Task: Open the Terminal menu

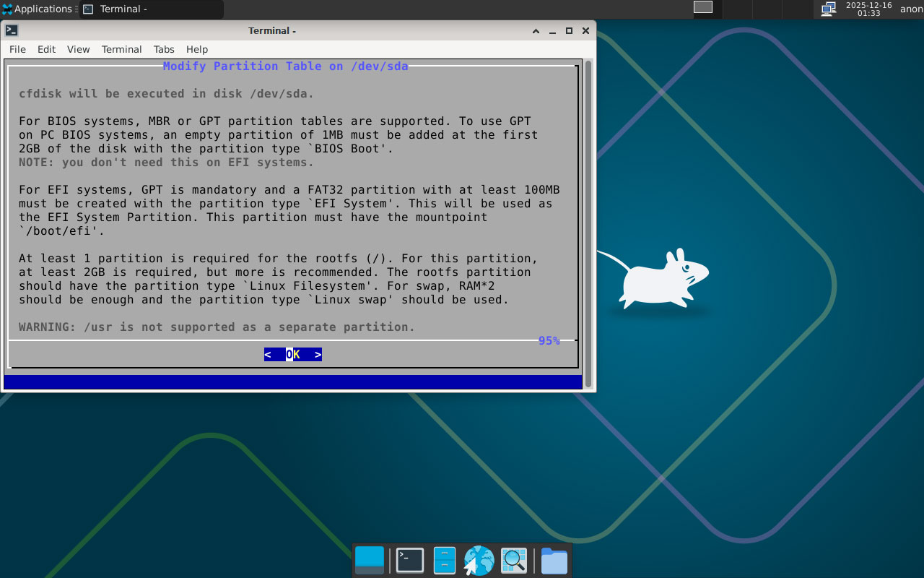Action: pyautogui.click(x=121, y=49)
